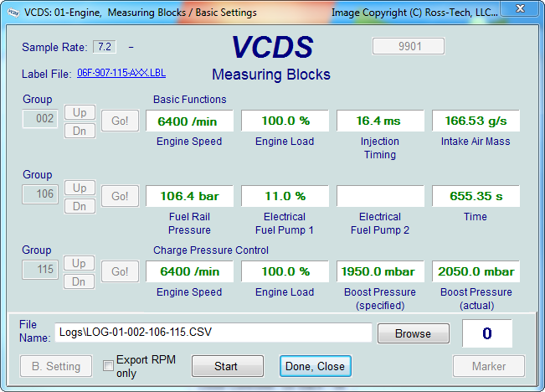This screenshot has width=545, height=392.
Task: Click the log file name field
Action: coord(213,333)
